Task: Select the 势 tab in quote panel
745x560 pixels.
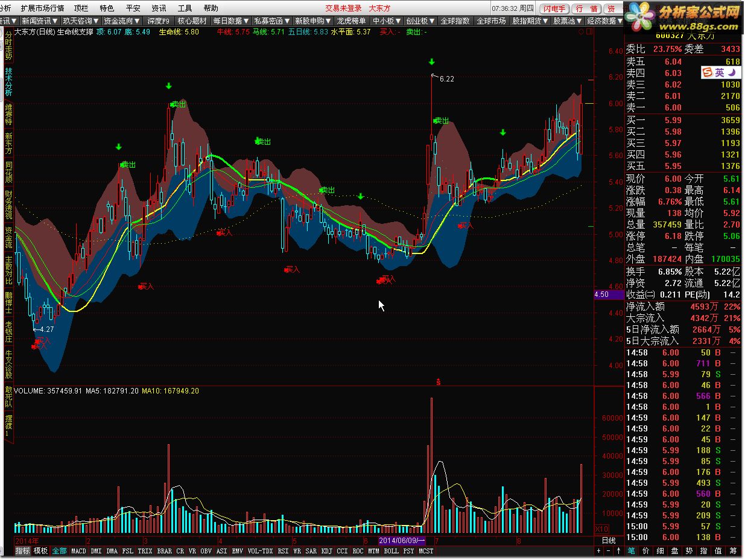Action: click(x=689, y=551)
